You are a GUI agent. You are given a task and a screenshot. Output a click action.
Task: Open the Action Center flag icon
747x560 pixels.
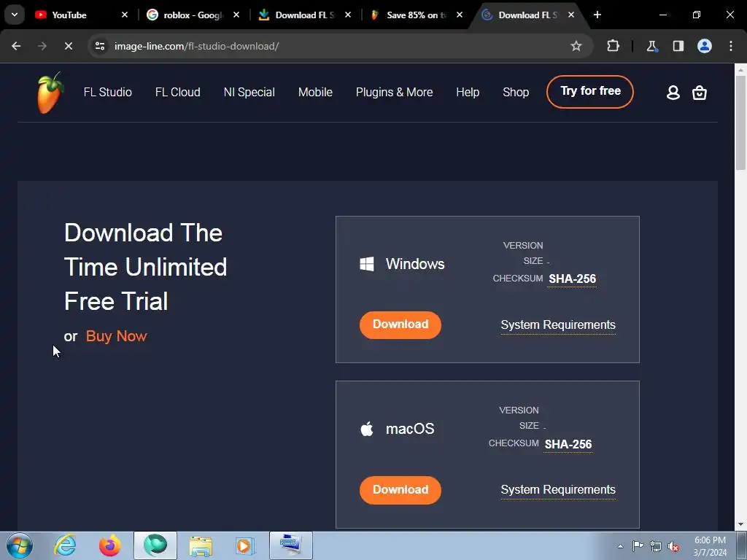click(x=638, y=546)
